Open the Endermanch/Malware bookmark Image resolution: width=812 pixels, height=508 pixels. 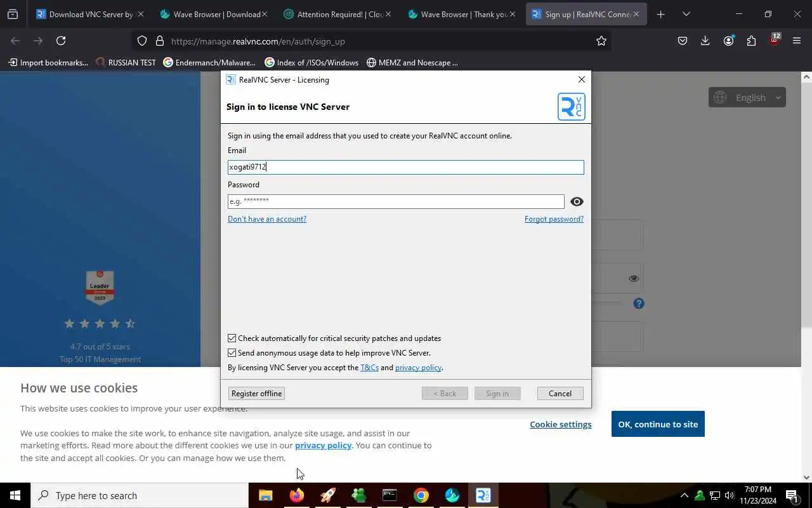point(209,62)
